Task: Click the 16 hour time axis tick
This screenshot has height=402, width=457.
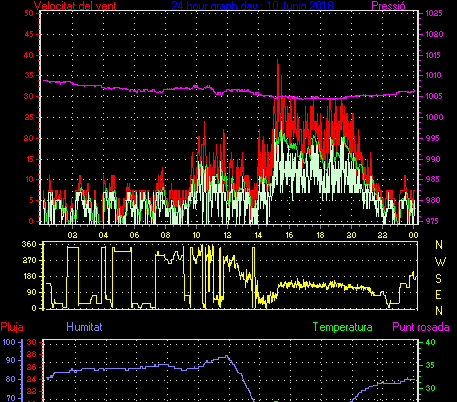Action: 289,235
